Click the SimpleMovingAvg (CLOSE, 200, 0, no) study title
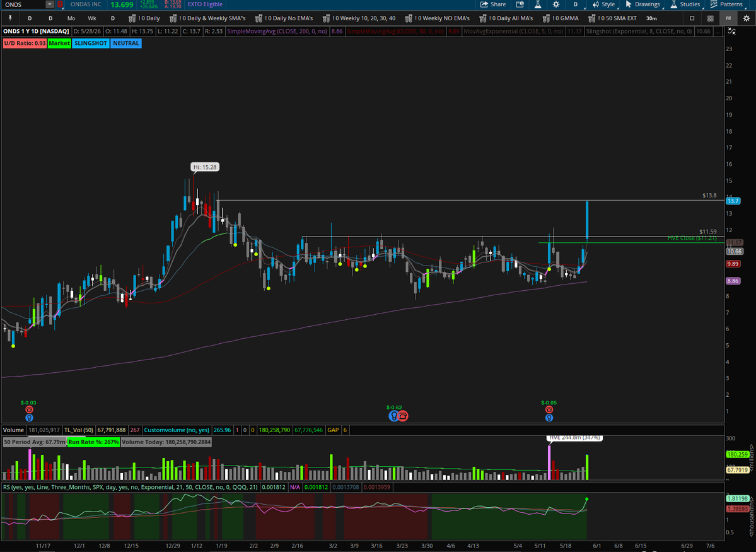The image size is (756, 552). 277,31
